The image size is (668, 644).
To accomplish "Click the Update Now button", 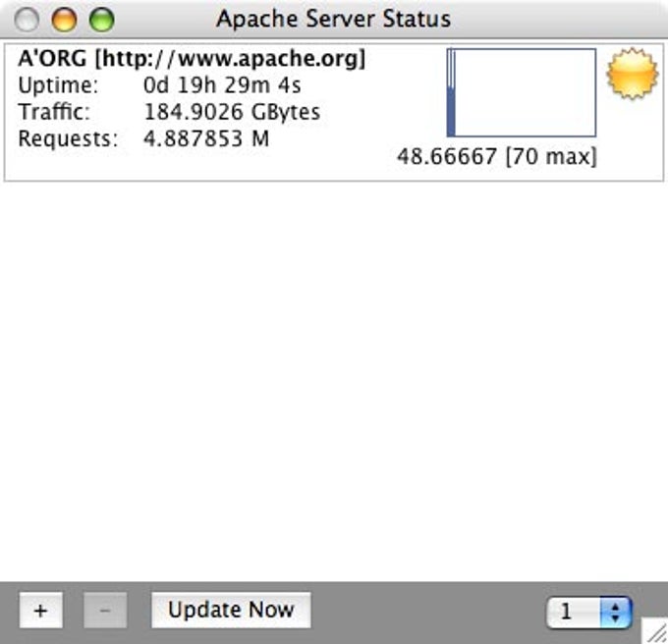I will pos(231,610).
